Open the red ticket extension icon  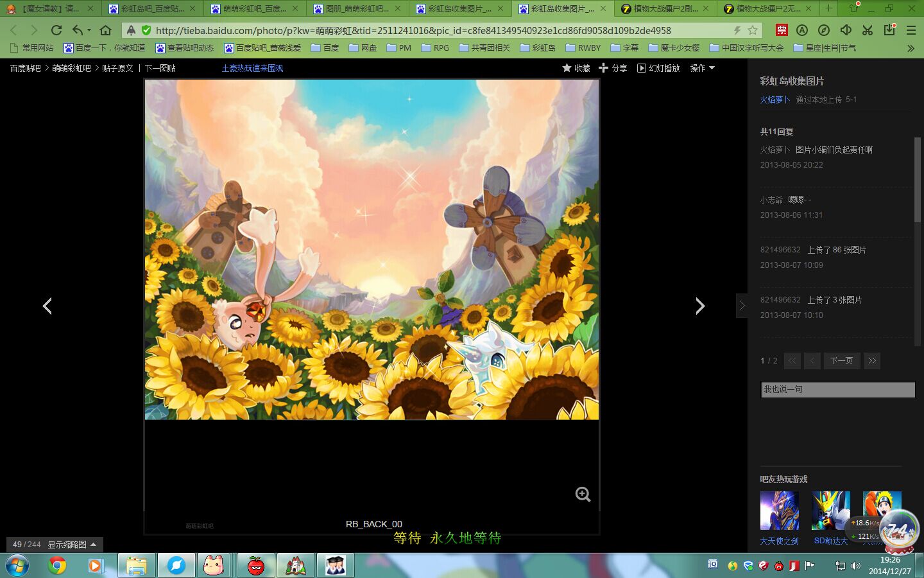point(782,30)
